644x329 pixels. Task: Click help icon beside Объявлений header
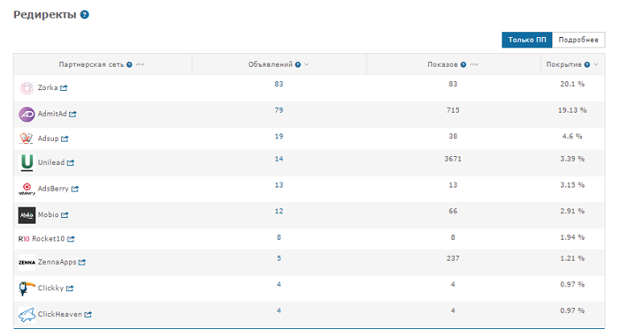tap(298, 65)
